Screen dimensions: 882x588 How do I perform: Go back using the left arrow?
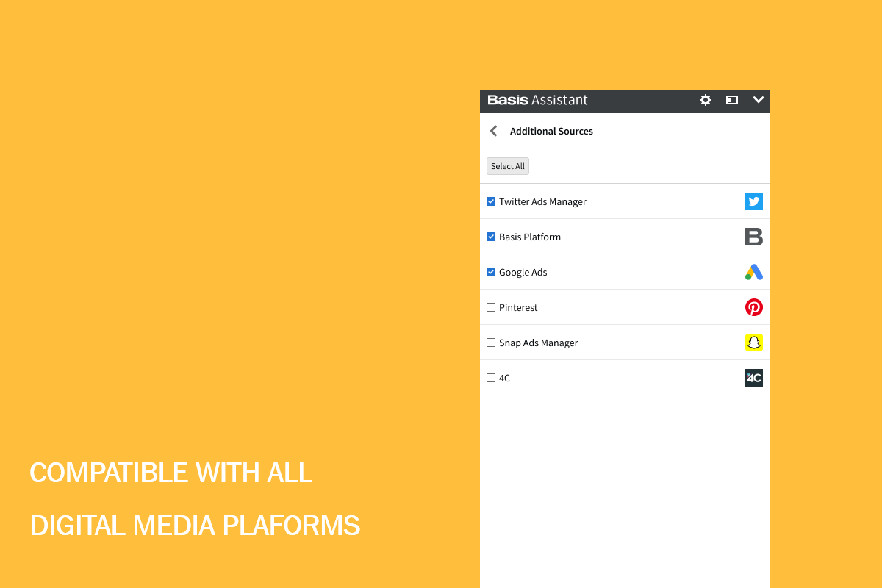[x=494, y=131]
